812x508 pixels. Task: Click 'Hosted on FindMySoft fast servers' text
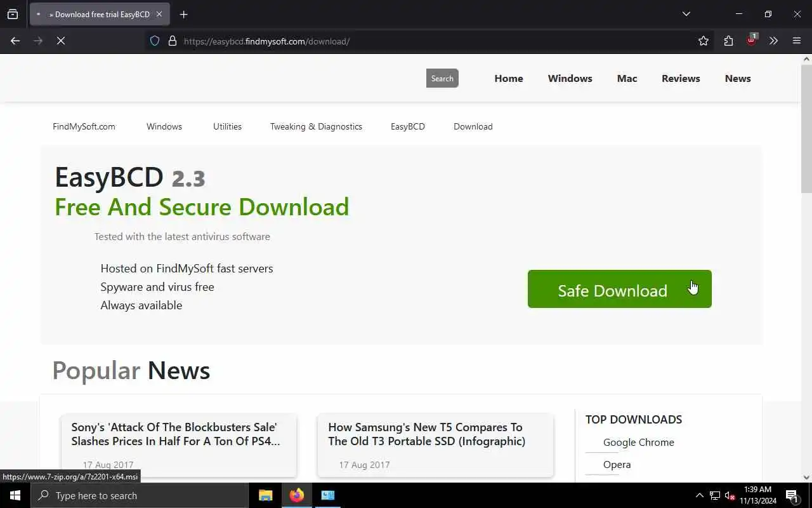[x=187, y=268]
